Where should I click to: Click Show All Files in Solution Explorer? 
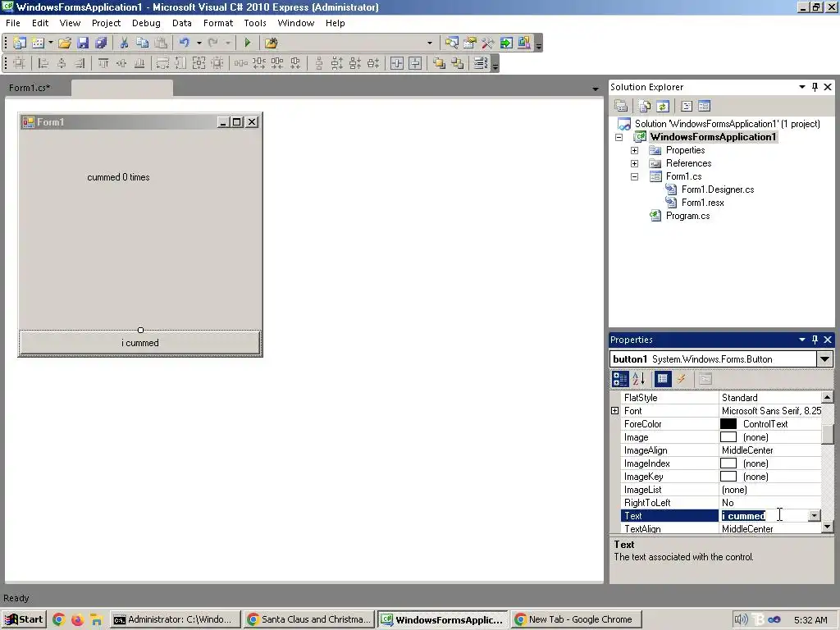point(645,106)
